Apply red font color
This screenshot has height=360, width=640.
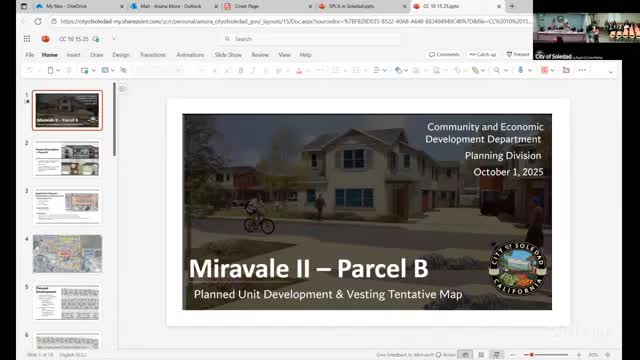[x=299, y=70]
